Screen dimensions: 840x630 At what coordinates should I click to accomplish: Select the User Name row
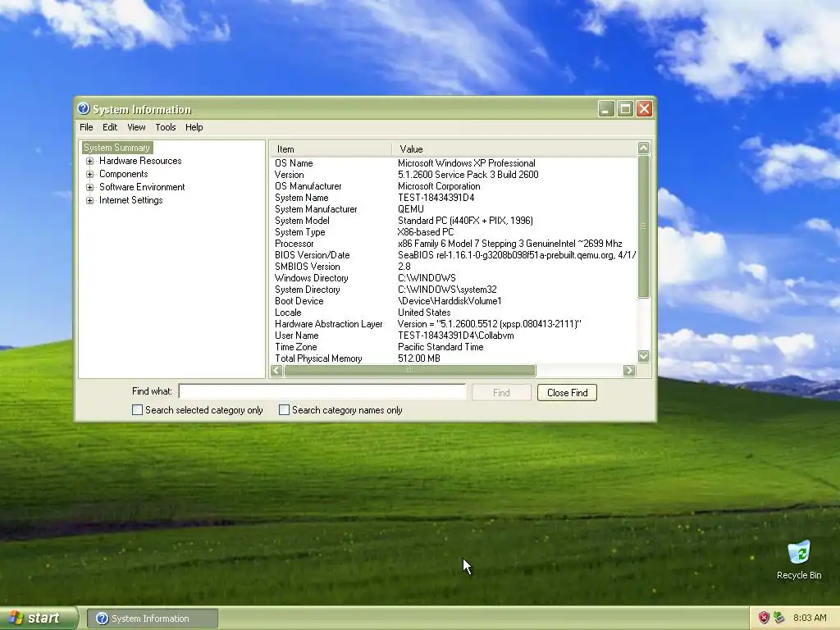tap(453, 336)
